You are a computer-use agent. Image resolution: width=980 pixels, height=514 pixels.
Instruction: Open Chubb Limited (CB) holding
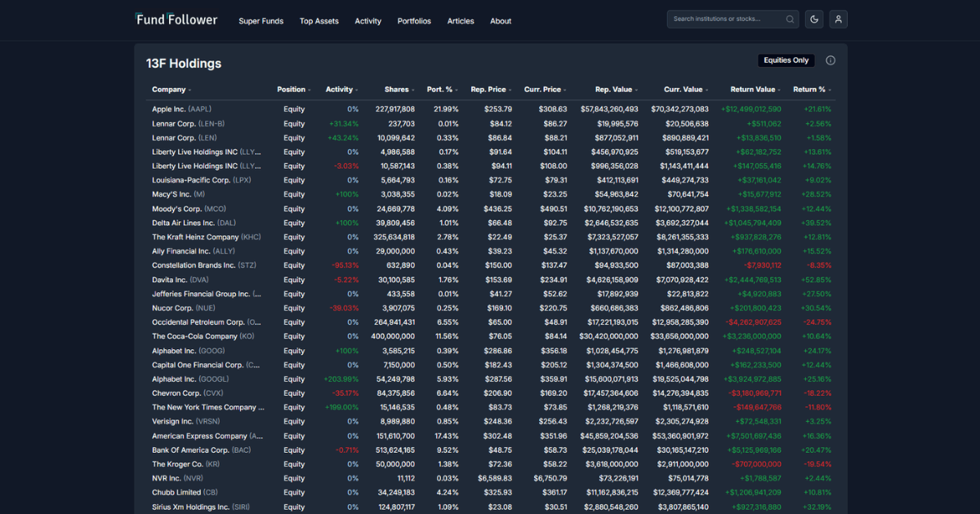pos(185,493)
